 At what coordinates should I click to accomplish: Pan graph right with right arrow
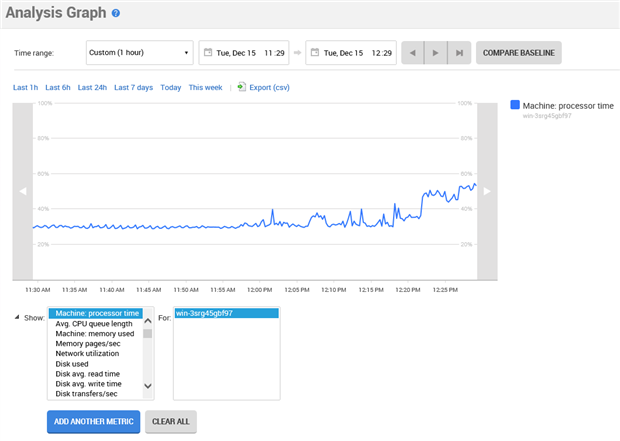click(487, 191)
